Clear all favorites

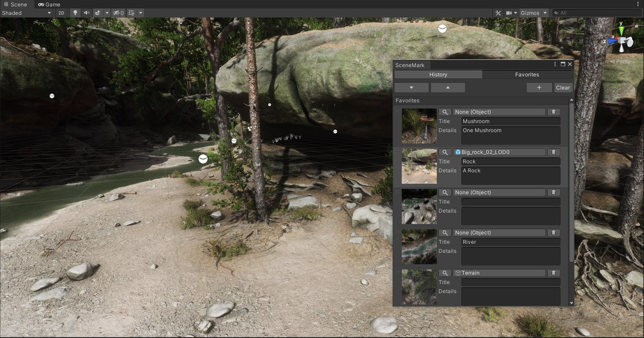click(x=563, y=87)
